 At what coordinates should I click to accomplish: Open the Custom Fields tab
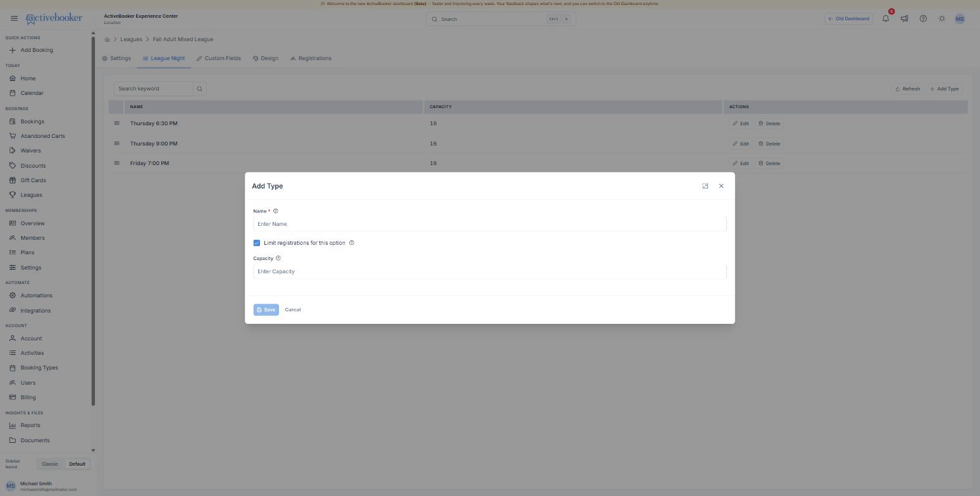(x=218, y=58)
